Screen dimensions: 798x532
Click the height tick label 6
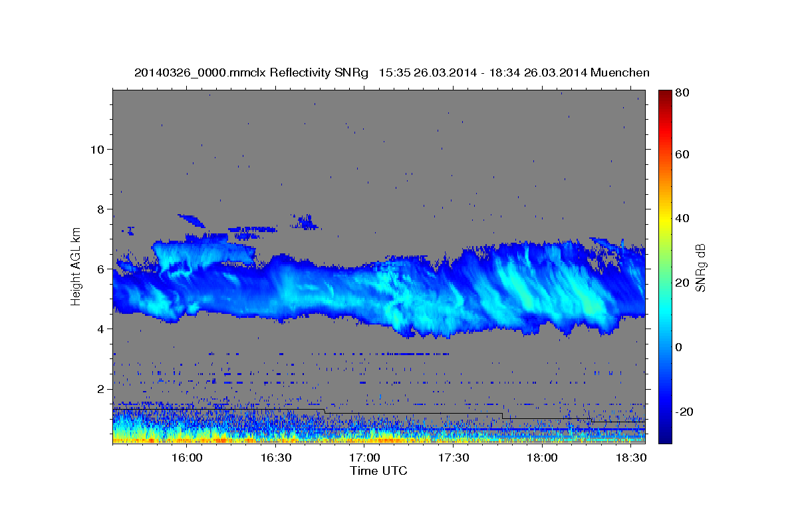coord(101,269)
